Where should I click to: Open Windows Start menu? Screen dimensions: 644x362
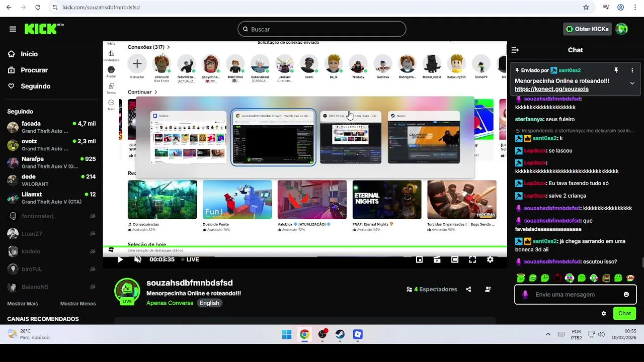(x=287, y=334)
